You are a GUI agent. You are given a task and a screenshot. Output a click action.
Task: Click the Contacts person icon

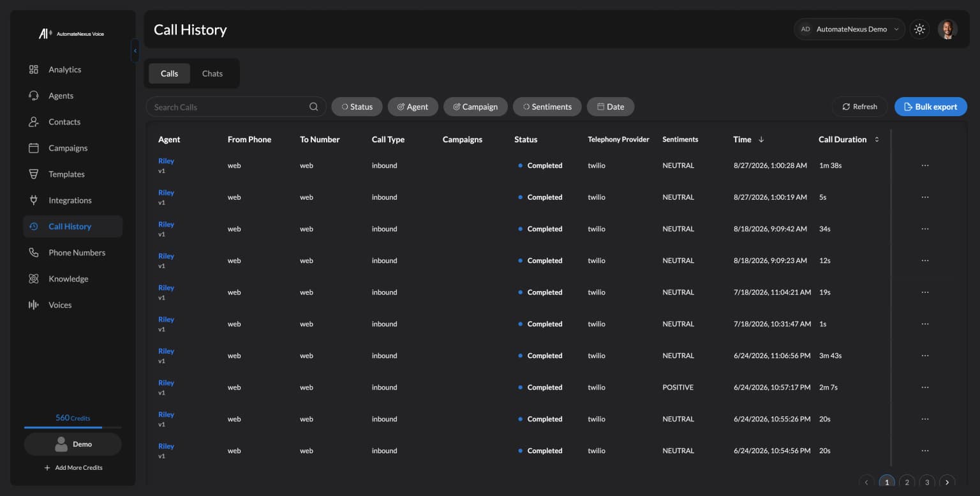click(x=34, y=122)
